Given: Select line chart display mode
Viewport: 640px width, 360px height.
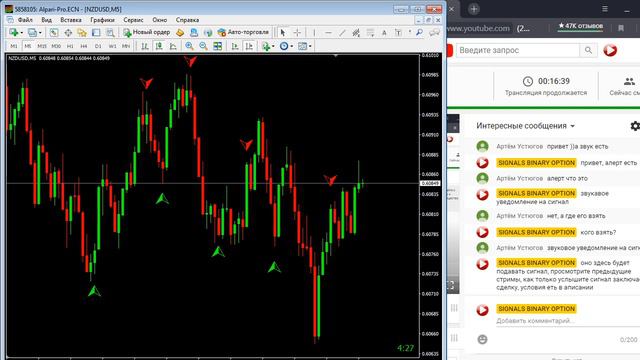Looking at the screenshot, I should point(173,46).
